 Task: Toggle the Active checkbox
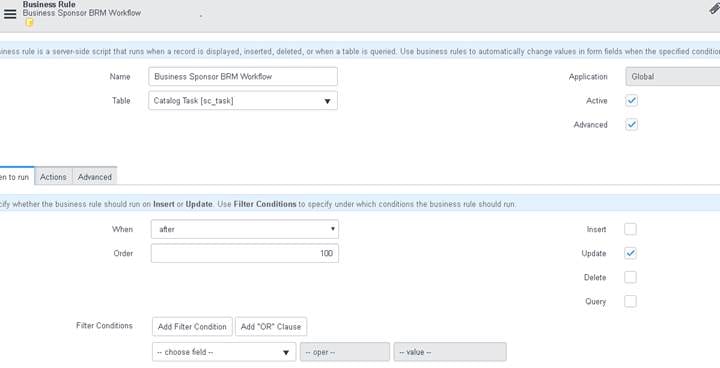pyautogui.click(x=631, y=101)
